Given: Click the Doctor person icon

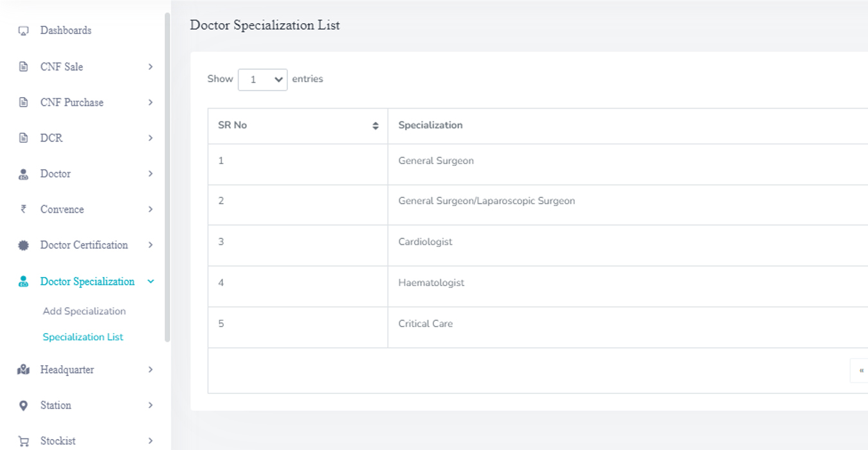Looking at the screenshot, I should (24, 174).
